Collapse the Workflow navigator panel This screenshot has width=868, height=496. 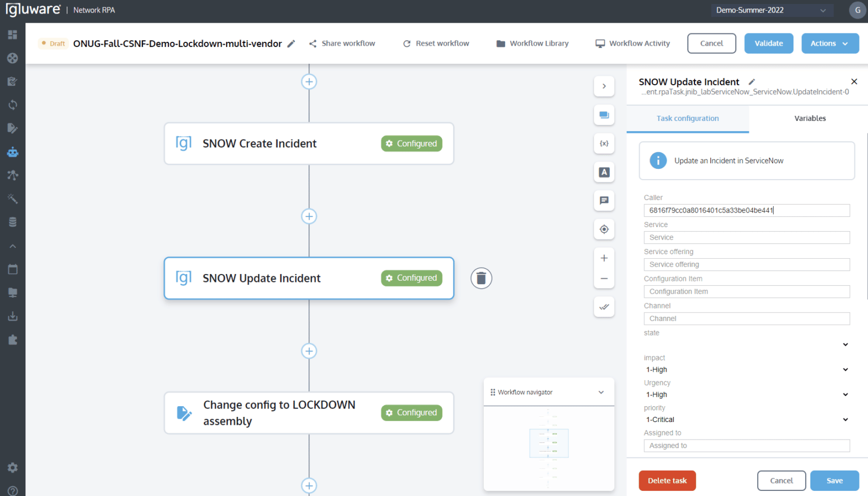pos(601,391)
